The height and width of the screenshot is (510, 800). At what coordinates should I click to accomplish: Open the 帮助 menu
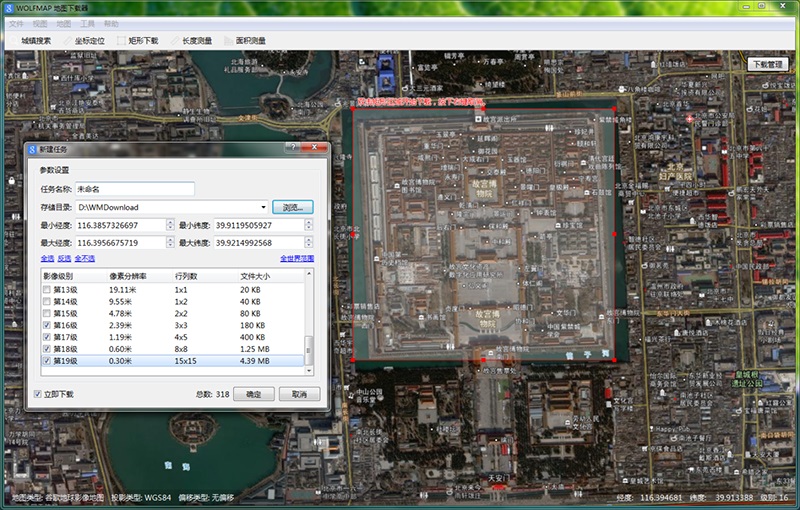(x=111, y=24)
